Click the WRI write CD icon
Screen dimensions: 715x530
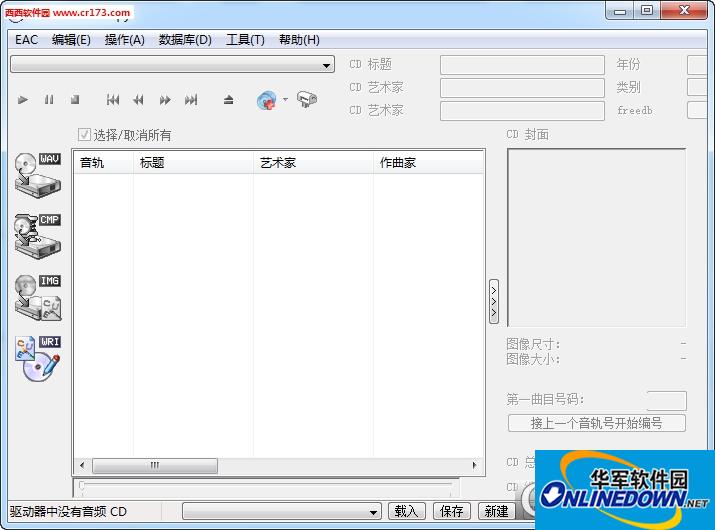(x=38, y=359)
